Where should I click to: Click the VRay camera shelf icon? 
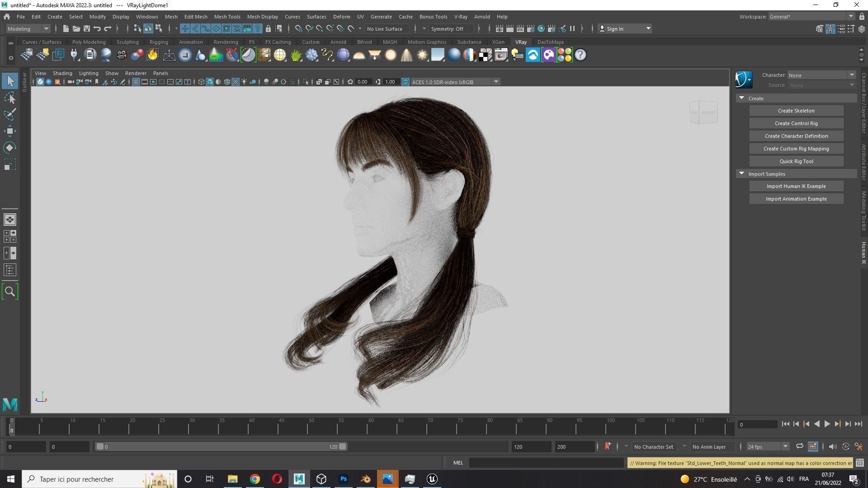[122, 55]
